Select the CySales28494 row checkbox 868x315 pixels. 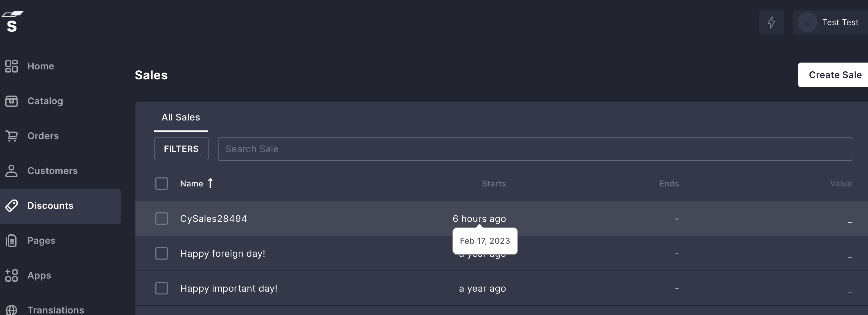pos(162,218)
